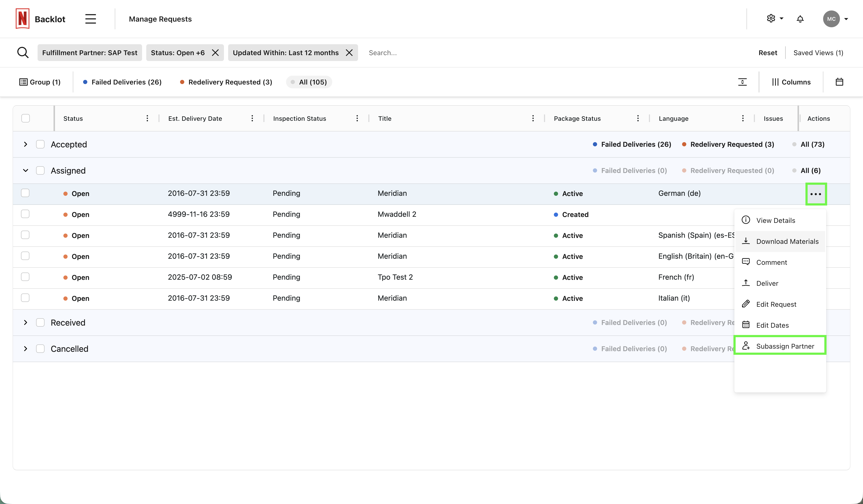Open the calendar view icon
Image resolution: width=863 pixels, height=504 pixels.
(839, 82)
